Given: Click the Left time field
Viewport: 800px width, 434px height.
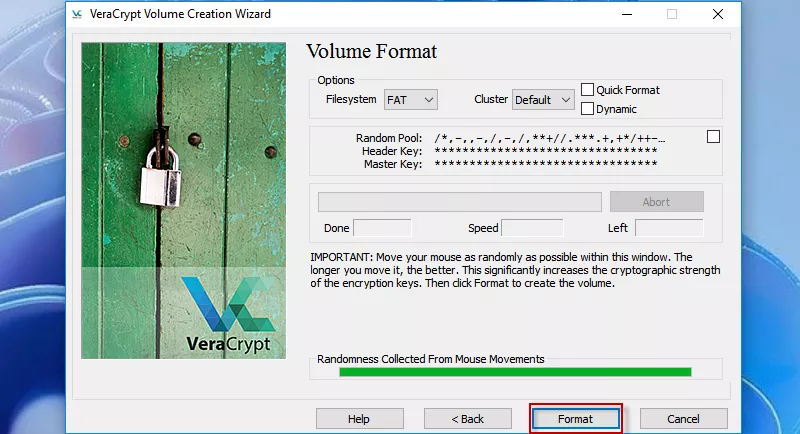Looking at the screenshot, I should (x=669, y=228).
